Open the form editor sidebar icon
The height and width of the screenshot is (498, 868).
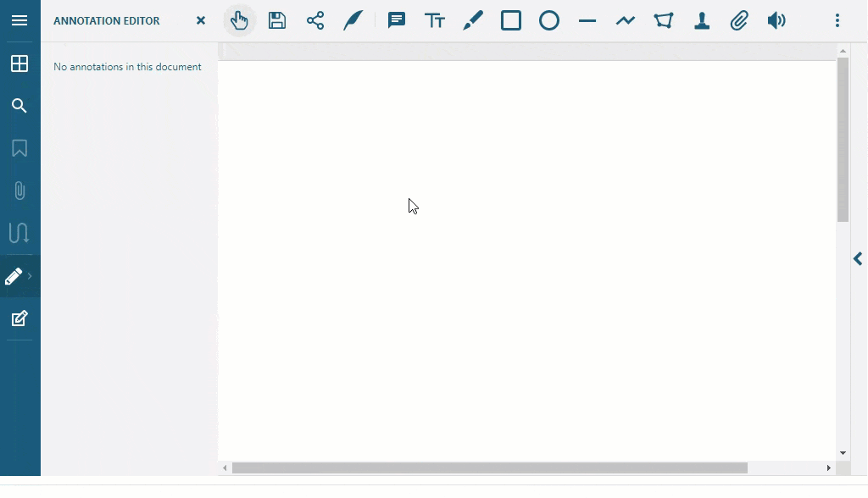pyautogui.click(x=19, y=318)
